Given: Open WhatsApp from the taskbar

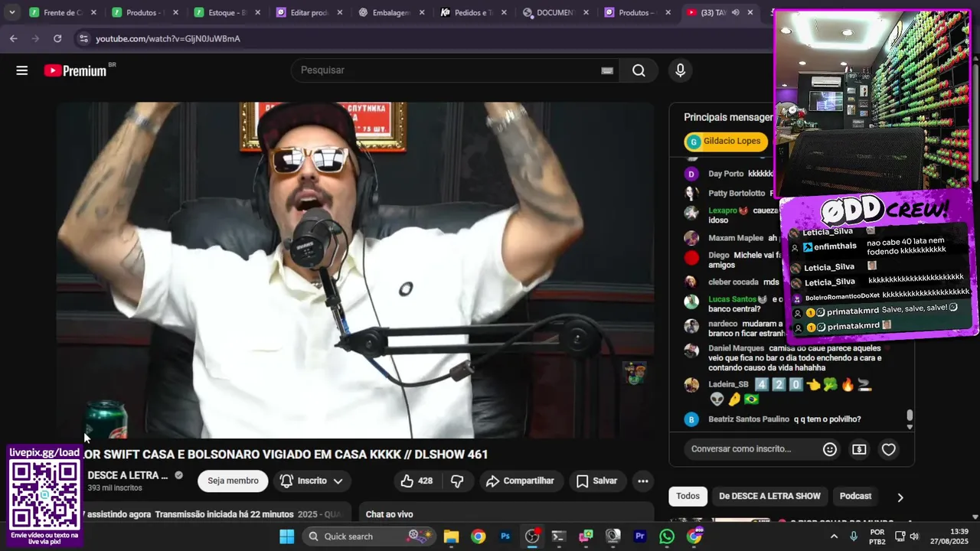Looking at the screenshot, I should coord(667,536).
